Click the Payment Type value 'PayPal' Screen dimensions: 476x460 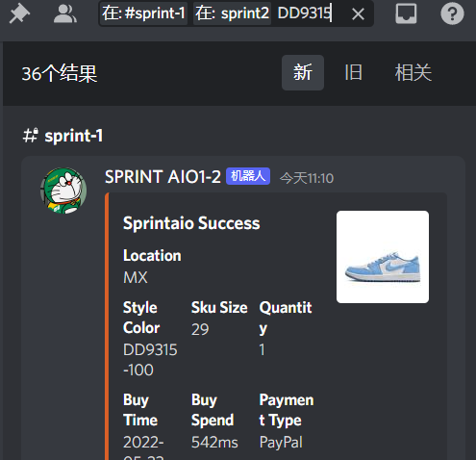coord(281,442)
